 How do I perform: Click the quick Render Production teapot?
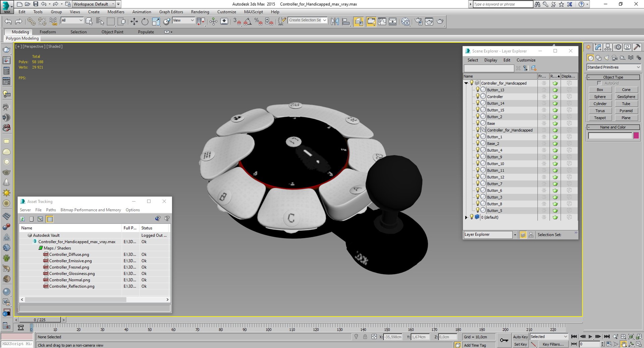(440, 21)
